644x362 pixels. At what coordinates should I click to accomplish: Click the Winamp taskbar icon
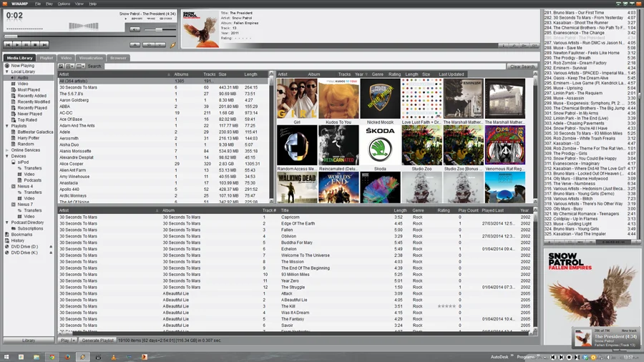pos(82,357)
